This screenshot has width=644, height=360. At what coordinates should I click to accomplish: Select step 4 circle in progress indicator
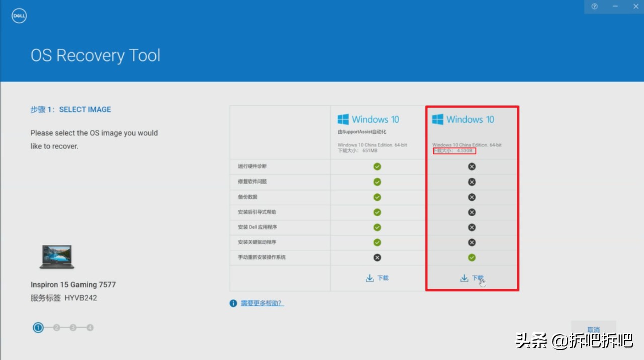[x=90, y=328]
